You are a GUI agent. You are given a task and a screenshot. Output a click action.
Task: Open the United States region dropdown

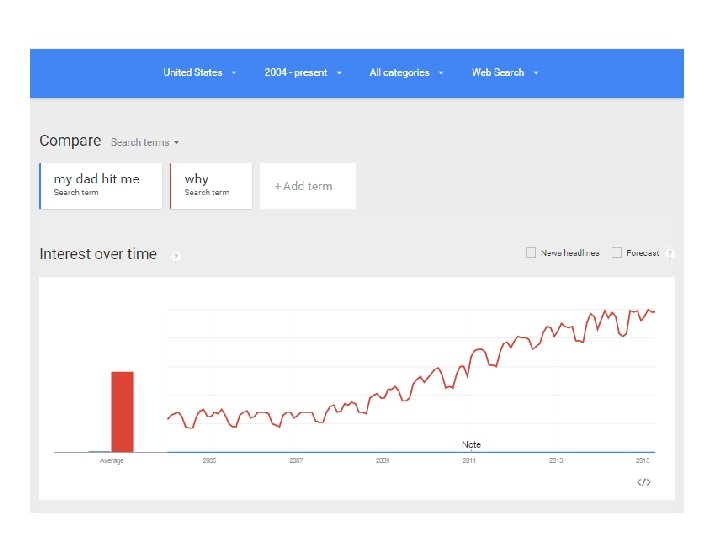coord(199,72)
